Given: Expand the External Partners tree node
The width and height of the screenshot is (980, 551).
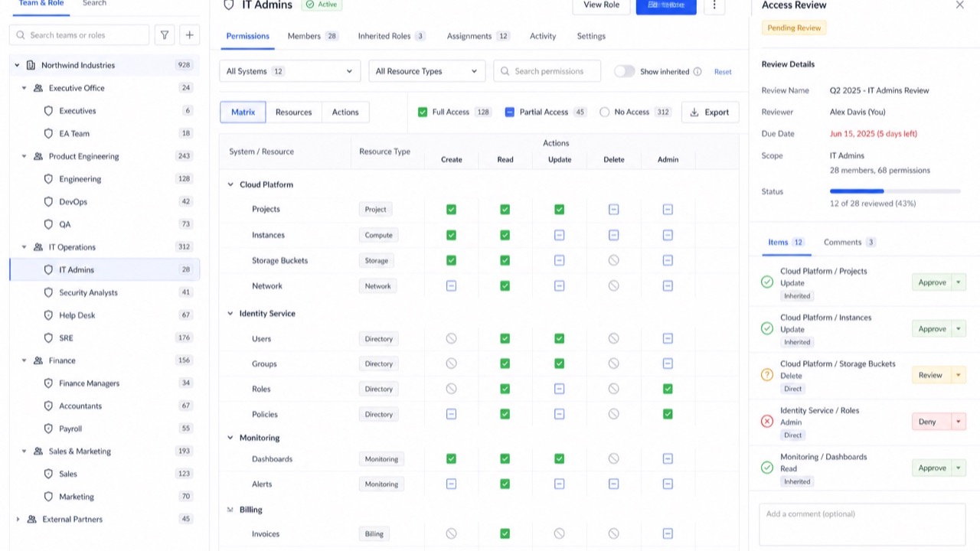Looking at the screenshot, I should 18,520.
